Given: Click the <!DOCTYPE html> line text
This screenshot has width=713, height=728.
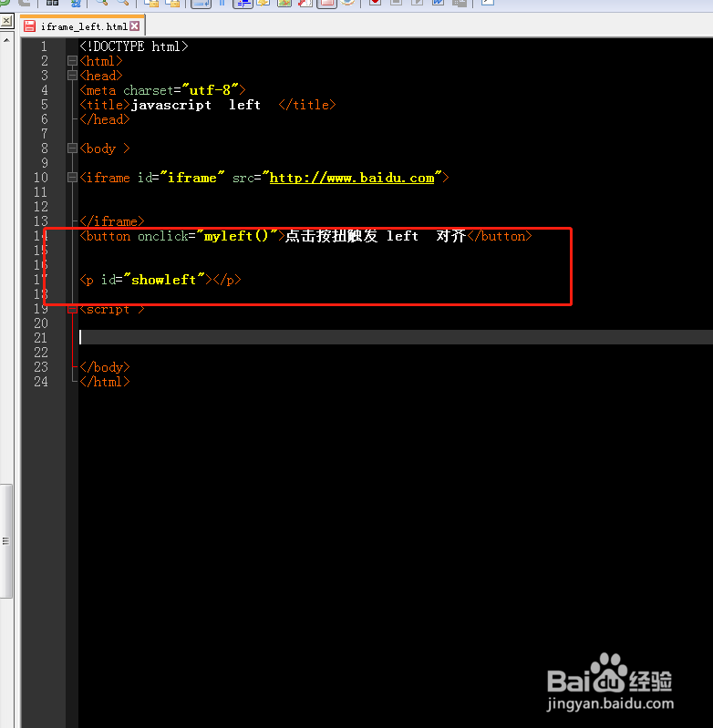Looking at the screenshot, I should pyautogui.click(x=134, y=46).
